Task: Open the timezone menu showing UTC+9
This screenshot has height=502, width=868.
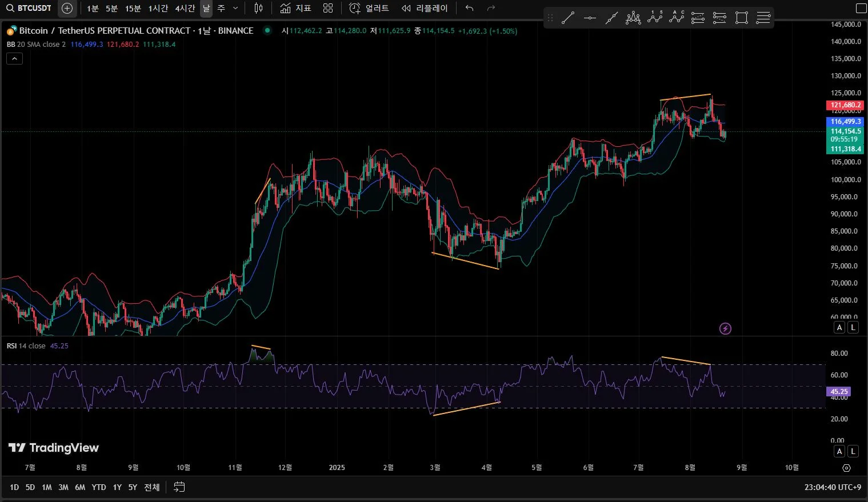Action: (x=833, y=487)
